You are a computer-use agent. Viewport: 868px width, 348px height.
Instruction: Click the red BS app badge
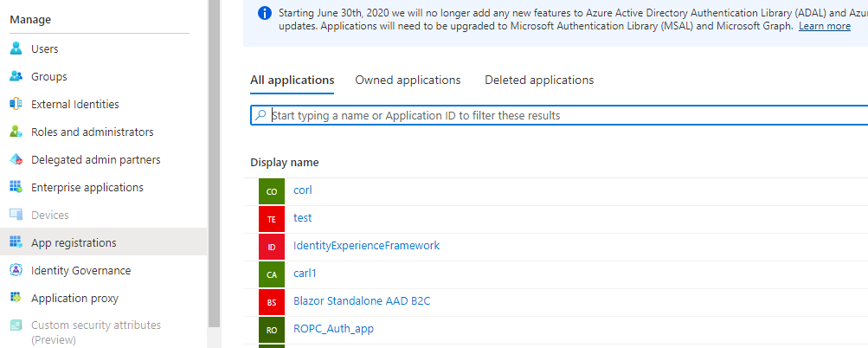coord(271,303)
